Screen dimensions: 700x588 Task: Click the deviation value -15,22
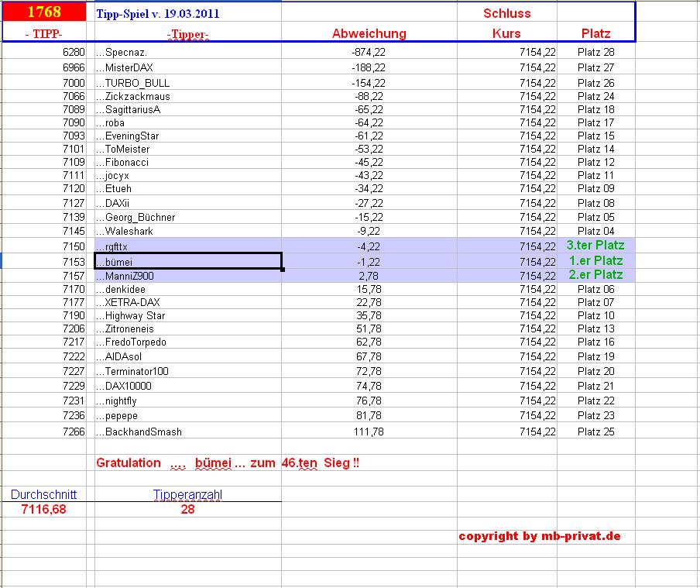tap(369, 217)
